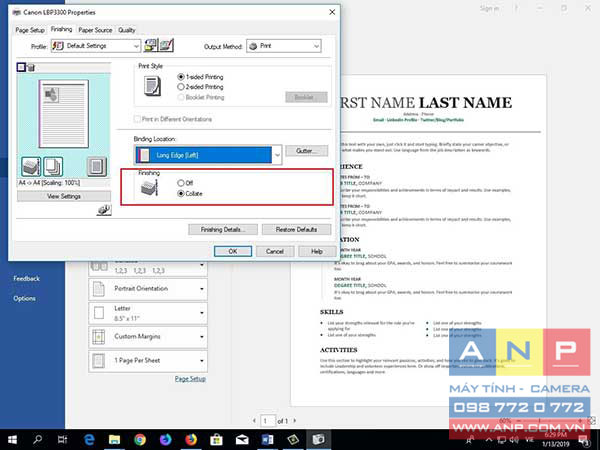This screenshot has height=450, width=600.
Task: Set Finishing to Collate
Action: click(x=190, y=194)
